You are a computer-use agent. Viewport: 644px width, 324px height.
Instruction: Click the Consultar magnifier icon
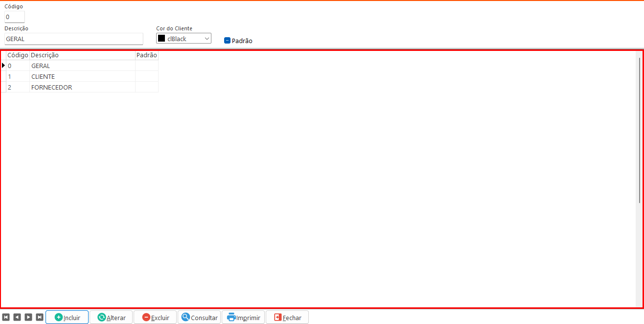(x=185, y=317)
